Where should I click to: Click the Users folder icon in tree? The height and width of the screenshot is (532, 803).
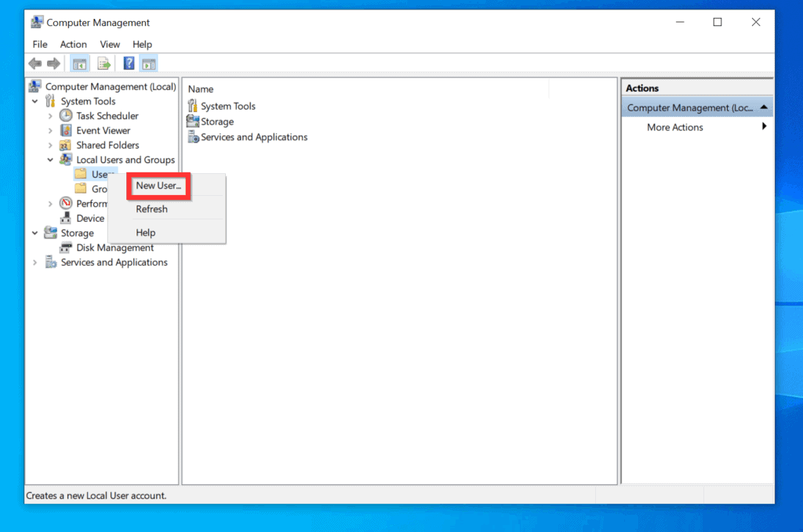click(x=81, y=174)
